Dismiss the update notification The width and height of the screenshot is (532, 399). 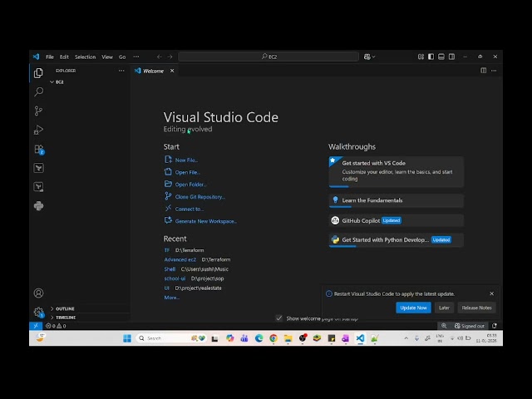click(x=491, y=293)
